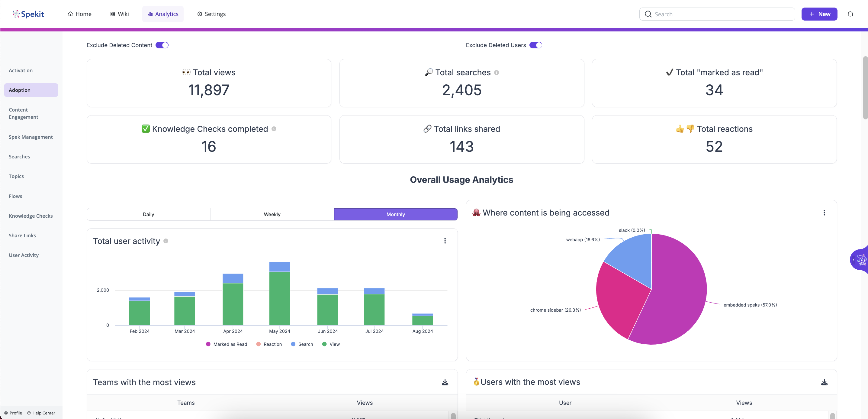Download Teams with the most views data
868x419 pixels.
tap(445, 382)
